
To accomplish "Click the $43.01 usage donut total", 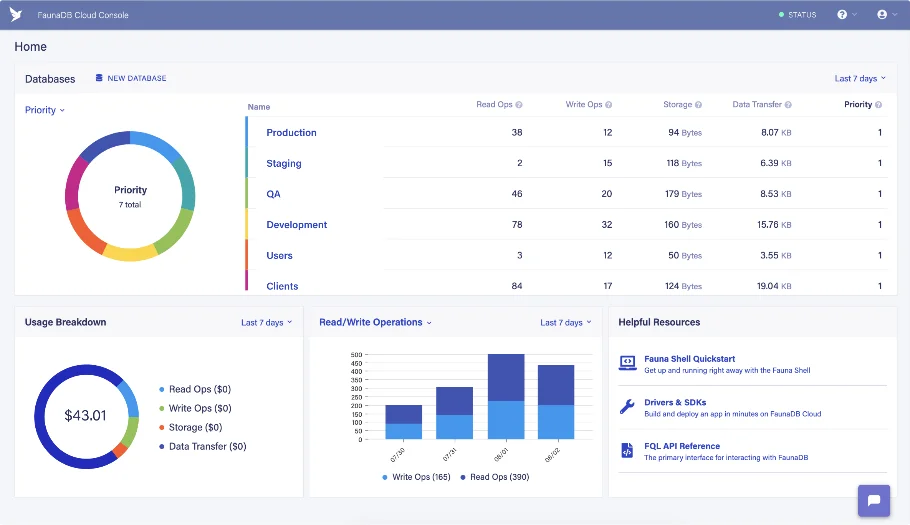I will (x=85, y=415).
